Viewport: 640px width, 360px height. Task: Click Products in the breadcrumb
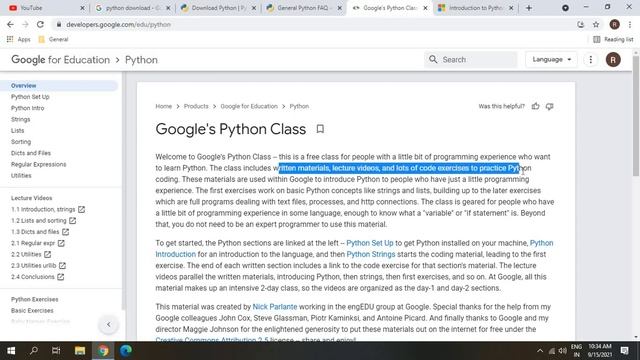tap(196, 106)
